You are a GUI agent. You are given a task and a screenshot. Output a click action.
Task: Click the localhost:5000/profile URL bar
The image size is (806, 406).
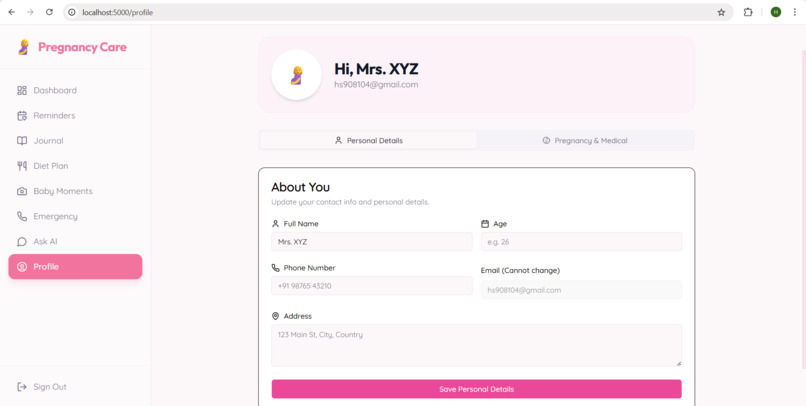[396, 12]
